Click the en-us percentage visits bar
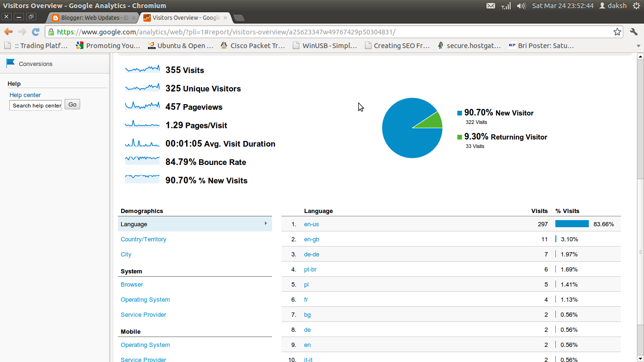 (x=572, y=224)
